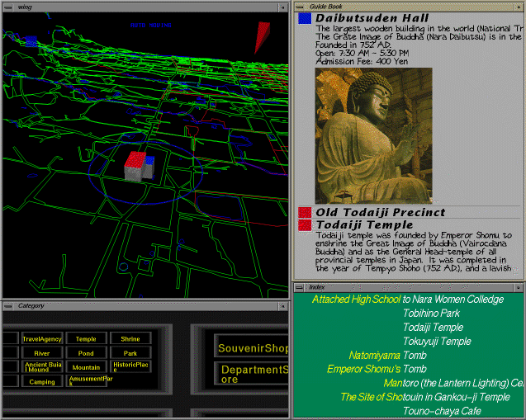526x420 pixels.
Task: Click the blue building marker at top-left of map
Action: 31,41
